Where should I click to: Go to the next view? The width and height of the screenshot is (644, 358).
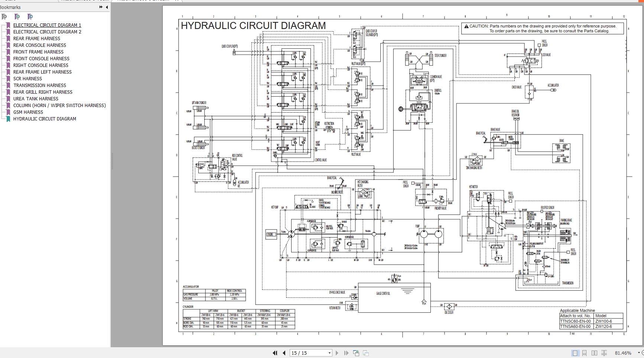[x=366, y=353]
